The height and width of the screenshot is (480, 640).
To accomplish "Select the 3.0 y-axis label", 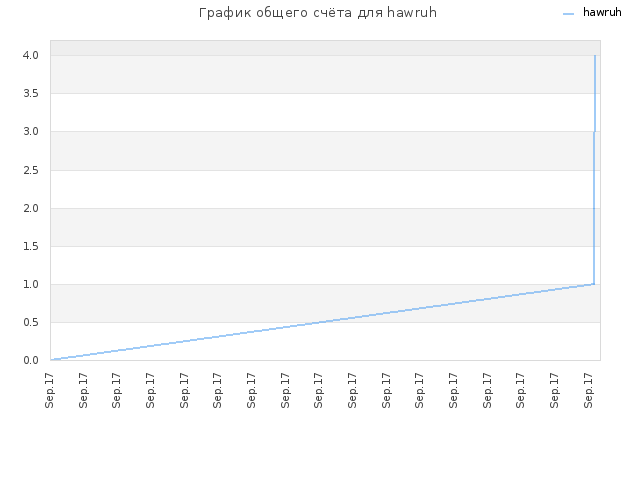I will click(31, 131).
